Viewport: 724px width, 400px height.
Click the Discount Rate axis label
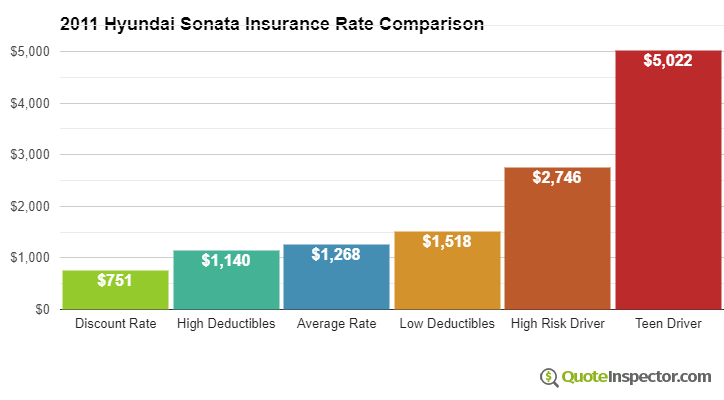[116, 323]
